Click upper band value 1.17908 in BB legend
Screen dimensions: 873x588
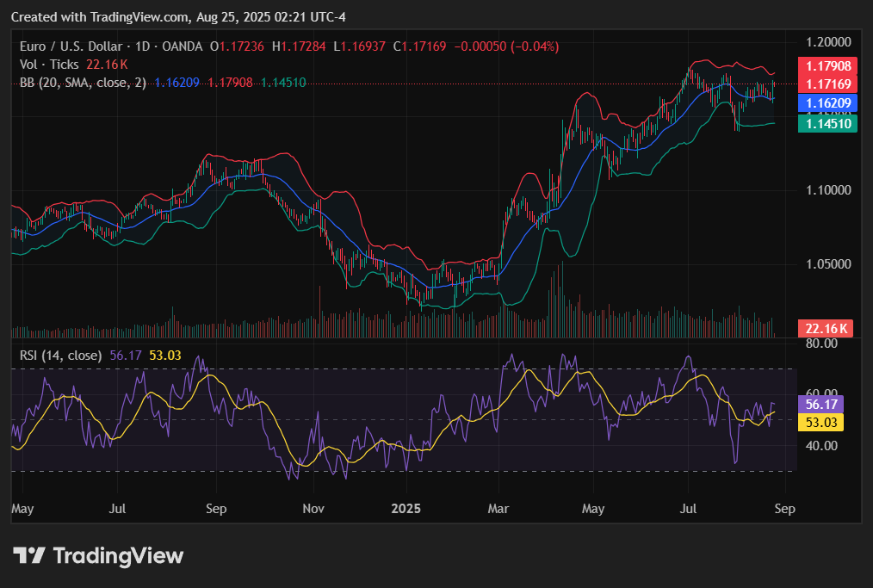[230, 83]
